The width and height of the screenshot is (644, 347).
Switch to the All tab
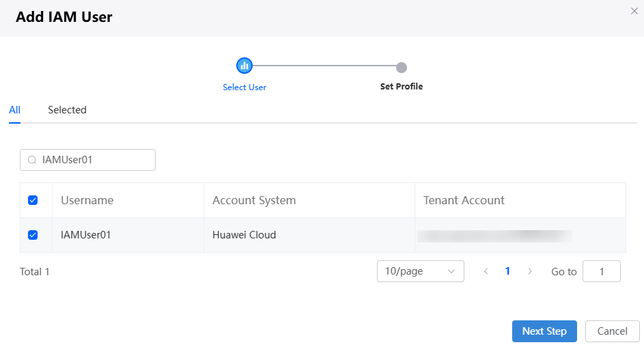click(x=15, y=110)
